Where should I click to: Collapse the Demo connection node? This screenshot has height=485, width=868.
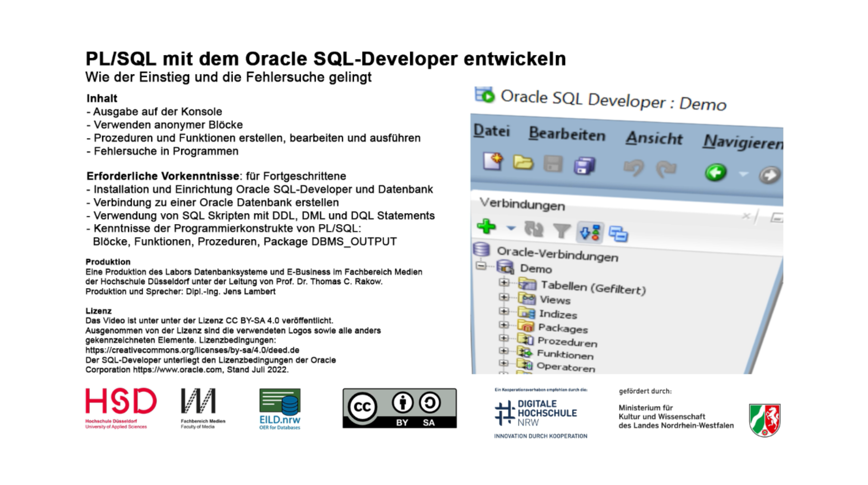click(480, 267)
